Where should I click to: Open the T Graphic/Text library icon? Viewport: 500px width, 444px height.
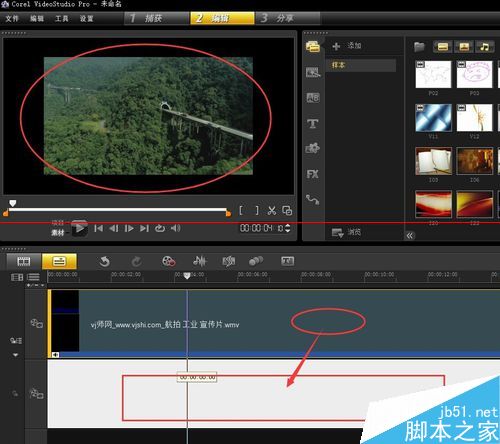point(313,123)
